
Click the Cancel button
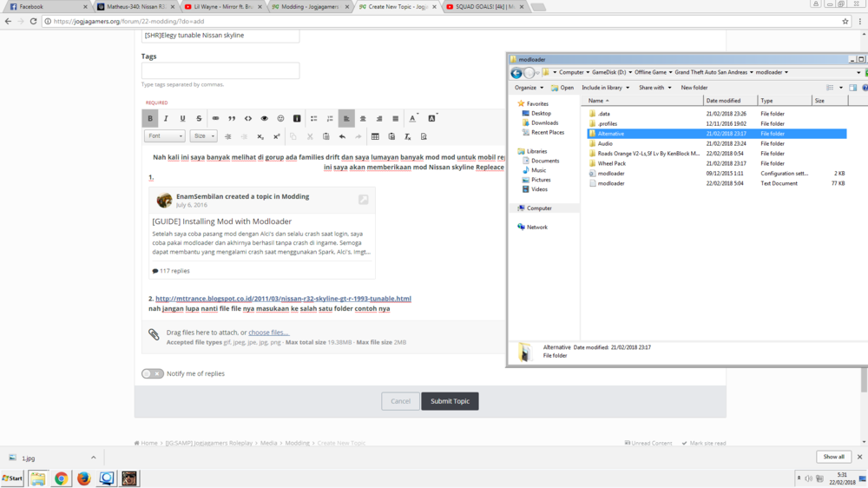click(400, 401)
